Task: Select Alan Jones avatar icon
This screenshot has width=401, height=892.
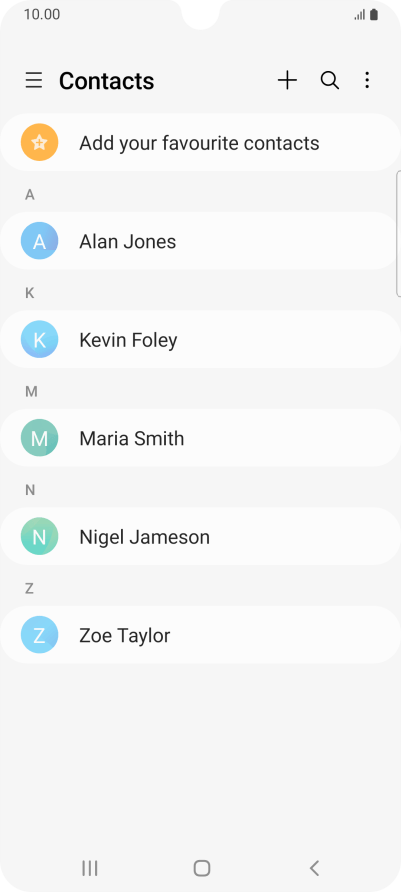Action: point(39,241)
